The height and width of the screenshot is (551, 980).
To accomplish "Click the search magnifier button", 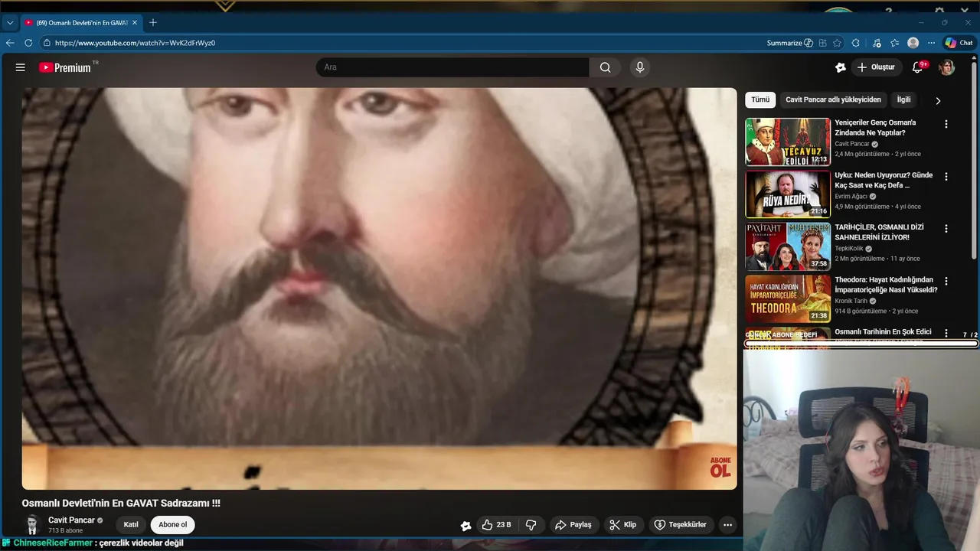I will click(605, 67).
